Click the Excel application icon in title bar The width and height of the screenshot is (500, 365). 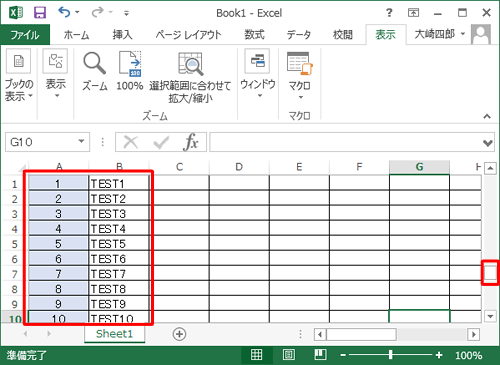click(x=16, y=13)
